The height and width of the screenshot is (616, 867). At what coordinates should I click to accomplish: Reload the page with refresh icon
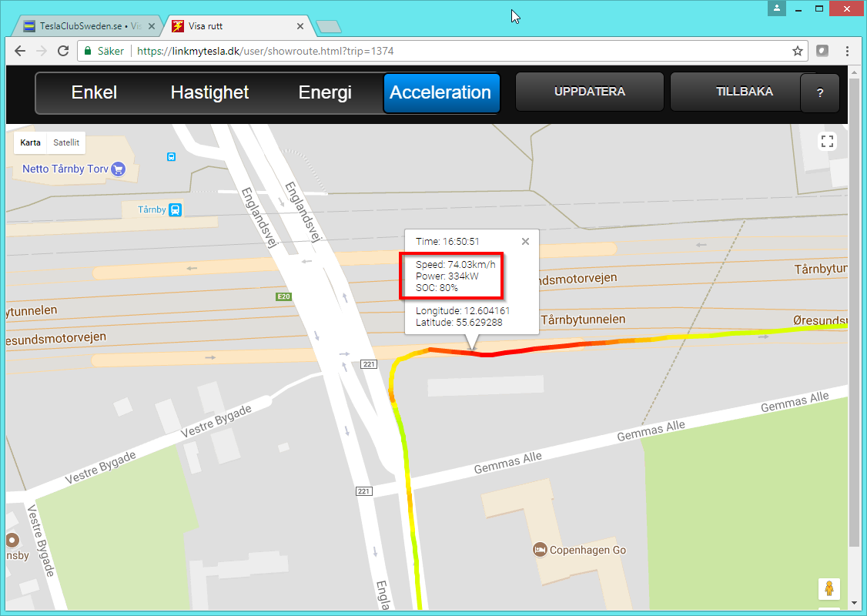click(63, 51)
